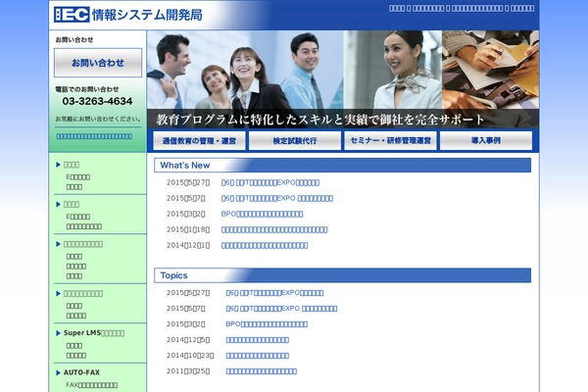Open Topics link dated 2014年10月23日
588x392 pixels.
click(x=257, y=356)
